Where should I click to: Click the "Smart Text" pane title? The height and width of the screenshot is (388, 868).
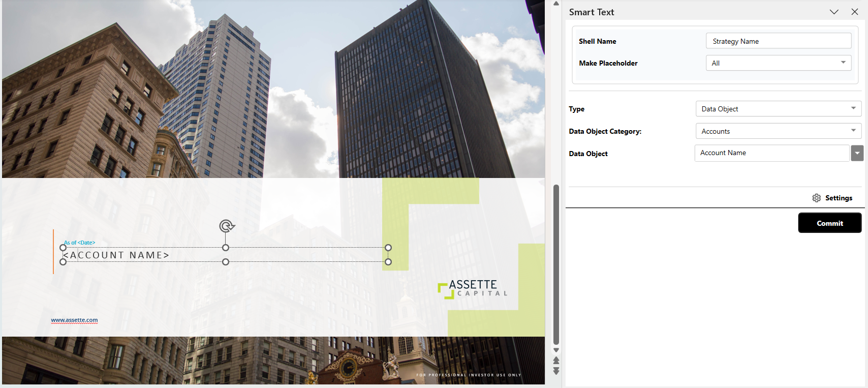(592, 12)
